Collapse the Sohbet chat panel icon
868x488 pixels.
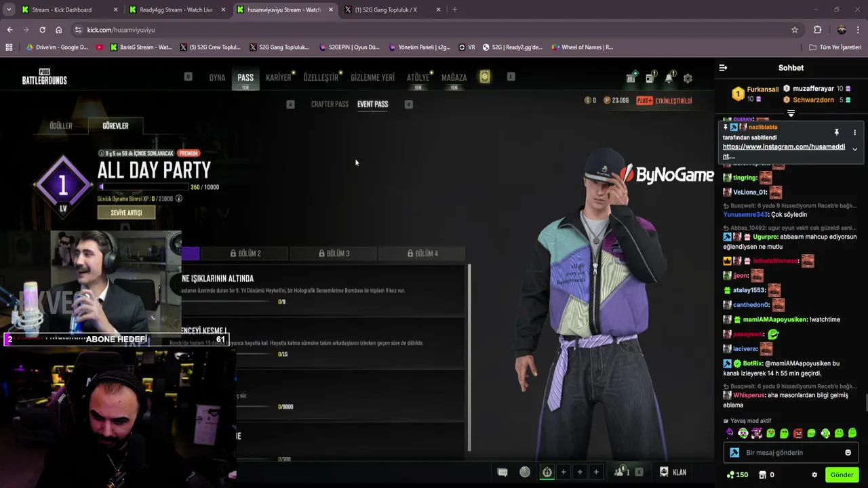pyautogui.click(x=723, y=68)
